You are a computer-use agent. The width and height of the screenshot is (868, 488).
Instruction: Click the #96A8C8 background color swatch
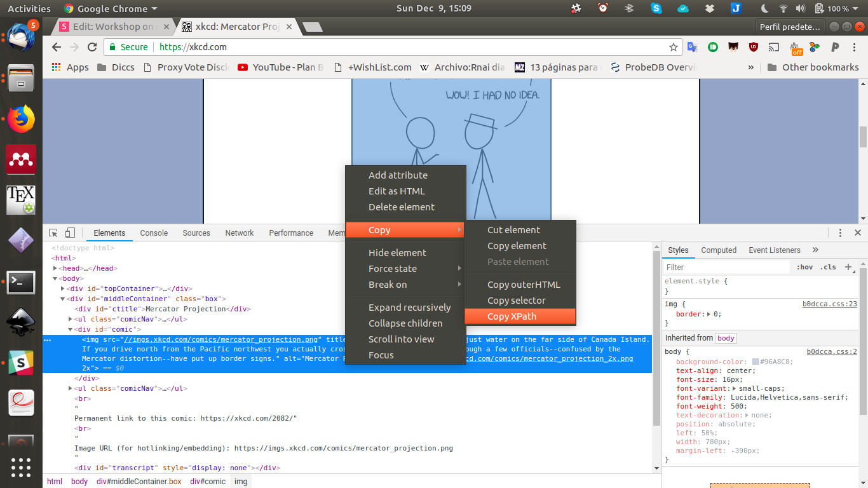(756, 362)
